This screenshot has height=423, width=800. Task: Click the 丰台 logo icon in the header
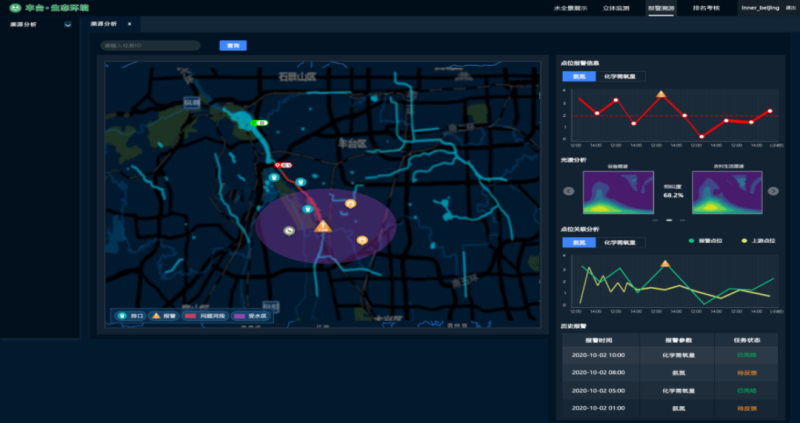(x=15, y=8)
